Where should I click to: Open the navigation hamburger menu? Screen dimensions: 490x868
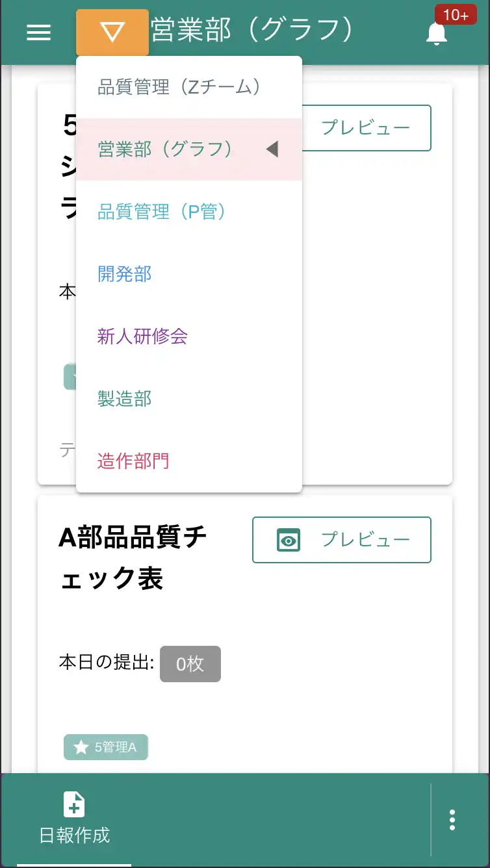pyautogui.click(x=38, y=32)
